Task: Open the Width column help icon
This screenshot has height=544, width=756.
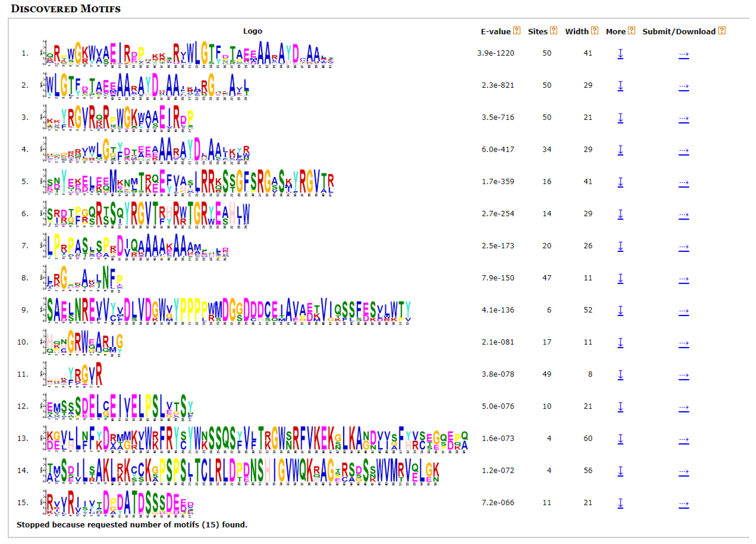Action: click(595, 31)
